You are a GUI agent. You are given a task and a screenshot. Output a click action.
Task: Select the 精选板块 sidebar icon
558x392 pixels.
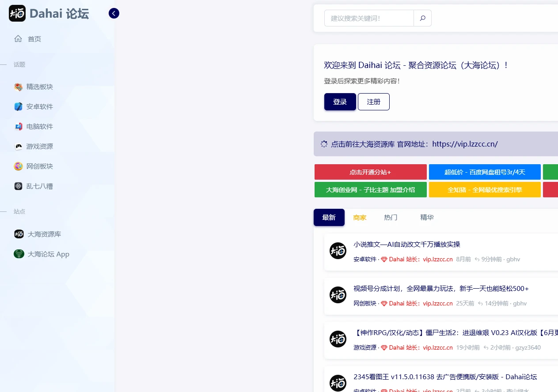pyautogui.click(x=18, y=87)
